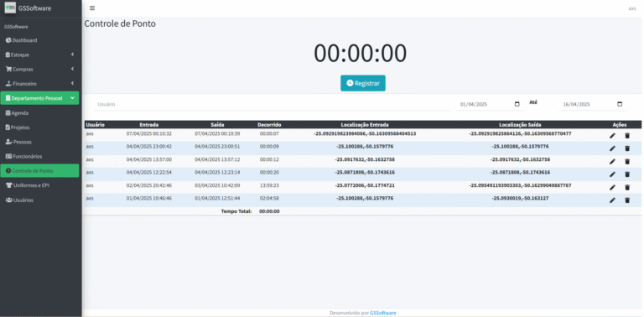Click the Tempo Total label

click(x=236, y=211)
